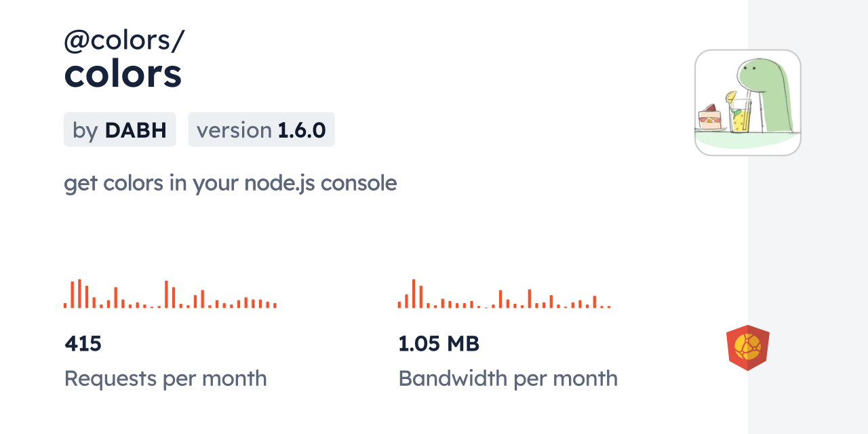Click the jsDelivr shield logo

tap(747, 347)
